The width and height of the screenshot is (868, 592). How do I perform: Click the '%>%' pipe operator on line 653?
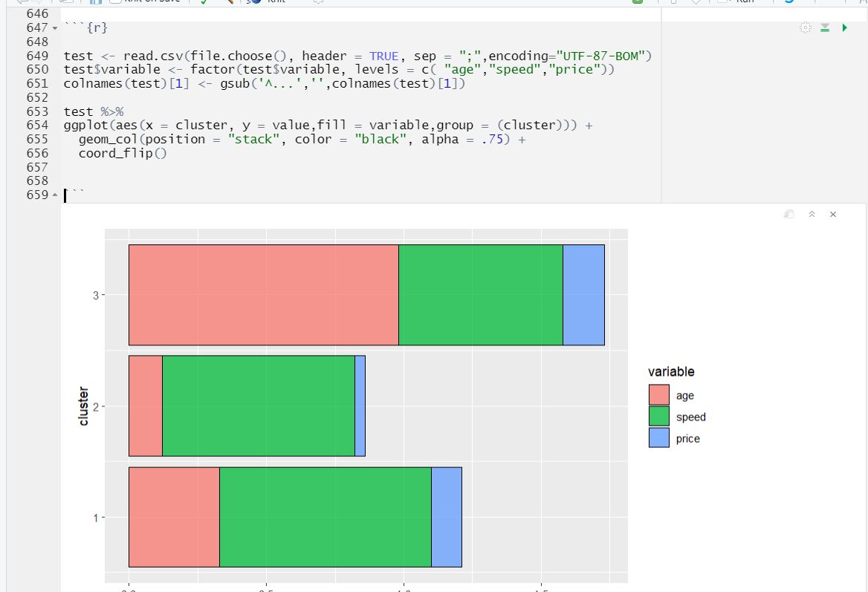click(111, 111)
